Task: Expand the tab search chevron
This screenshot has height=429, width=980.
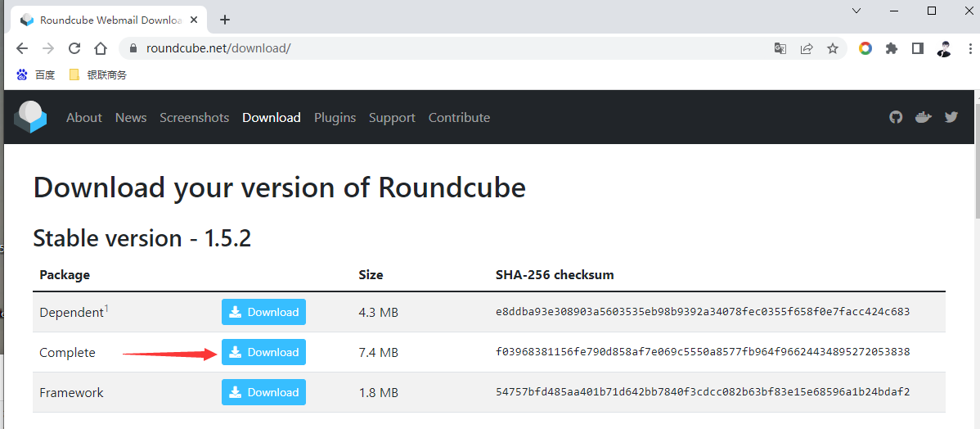Action: click(x=856, y=11)
